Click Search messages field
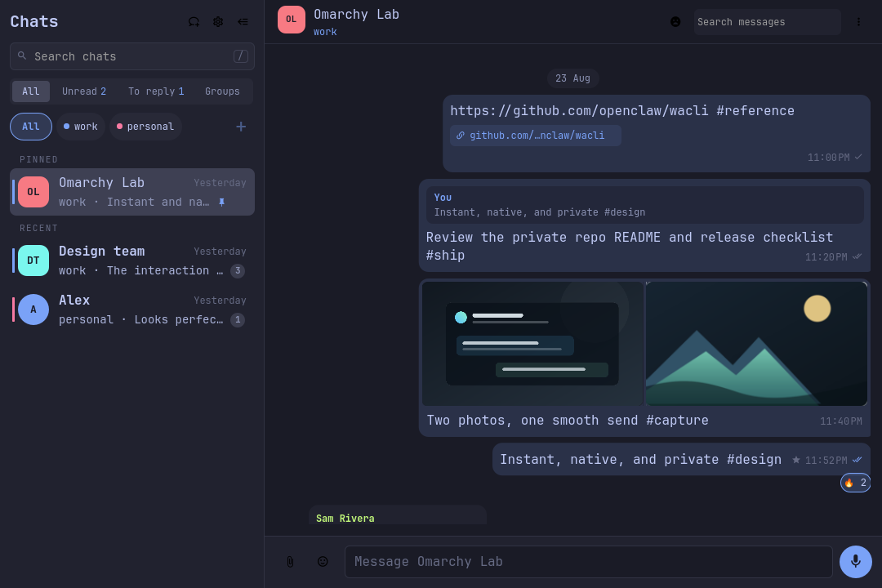This screenshot has width=882, height=588. [767, 22]
